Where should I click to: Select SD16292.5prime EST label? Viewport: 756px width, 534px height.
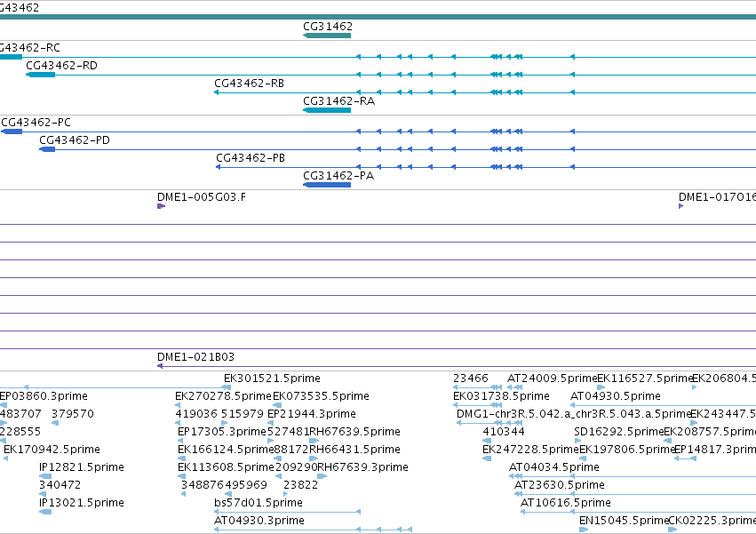619,432
